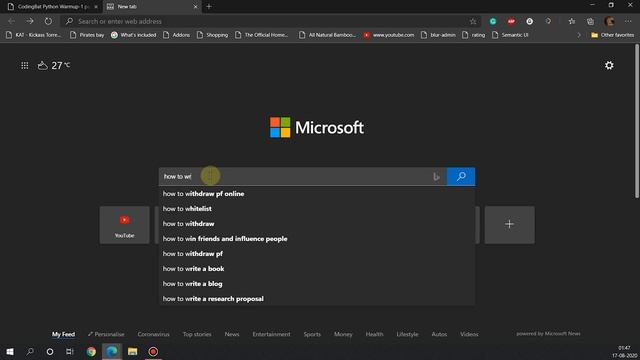Add a new quick link tile
640x360 pixels.
click(x=509, y=225)
